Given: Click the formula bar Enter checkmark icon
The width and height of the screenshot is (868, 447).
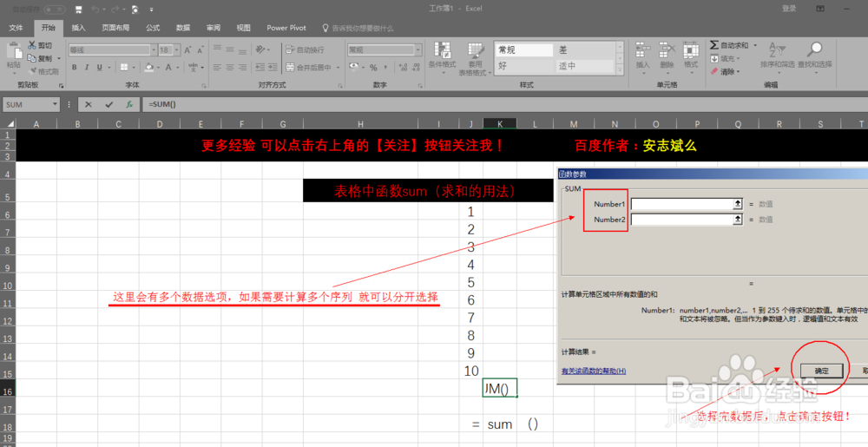Looking at the screenshot, I should click(109, 104).
